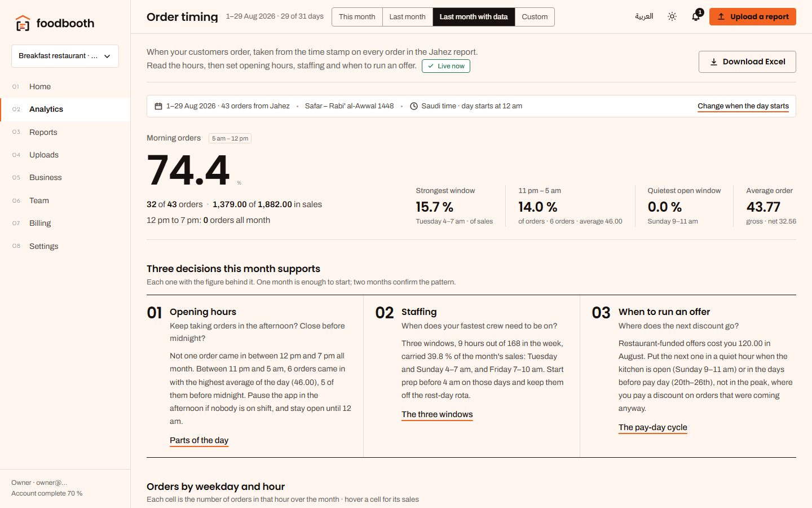Viewport: 812px width, 508px height.
Task: Select Last month with data tab
Action: pyautogui.click(x=474, y=16)
